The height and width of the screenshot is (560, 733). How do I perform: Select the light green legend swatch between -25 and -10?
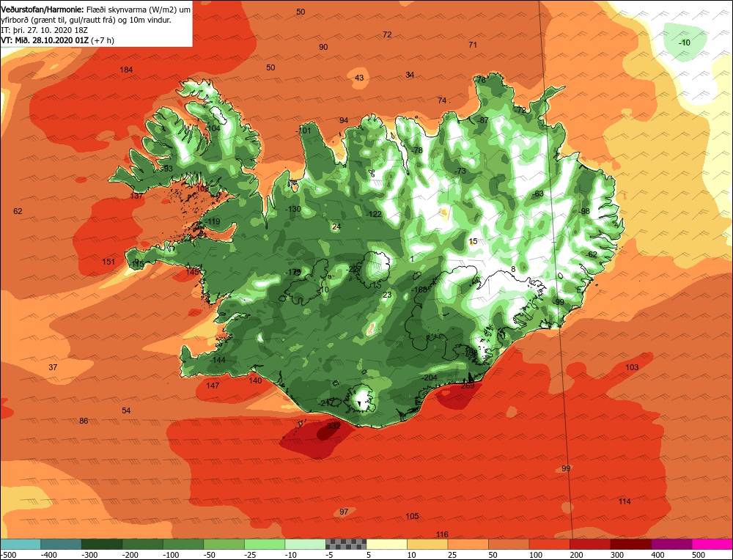[265, 544]
